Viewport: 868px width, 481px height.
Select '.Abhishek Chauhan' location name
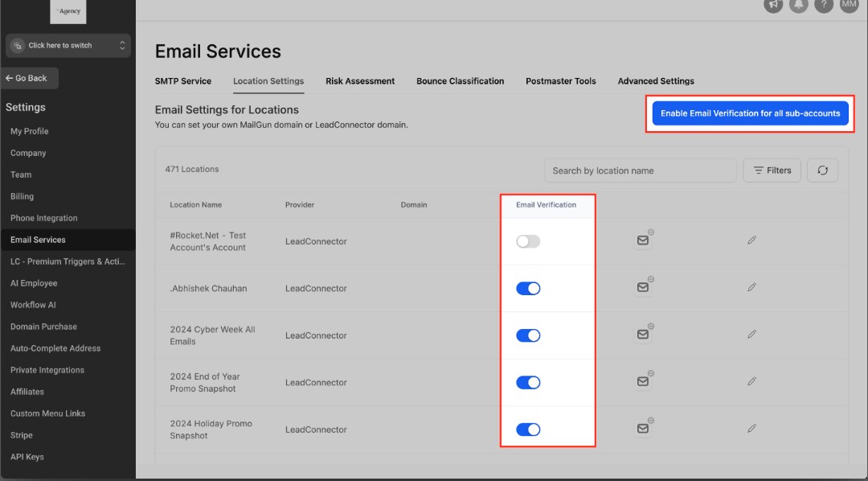pyautogui.click(x=208, y=288)
